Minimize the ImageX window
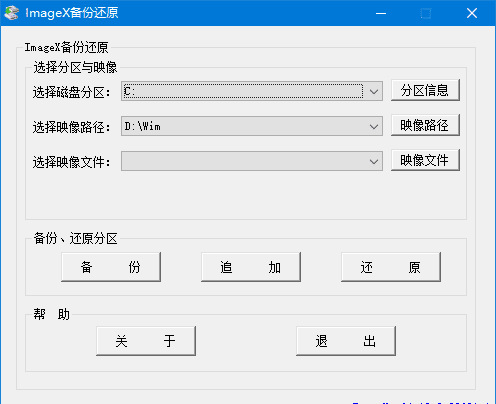This screenshot has height=404, width=496. pyautogui.click(x=381, y=13)
